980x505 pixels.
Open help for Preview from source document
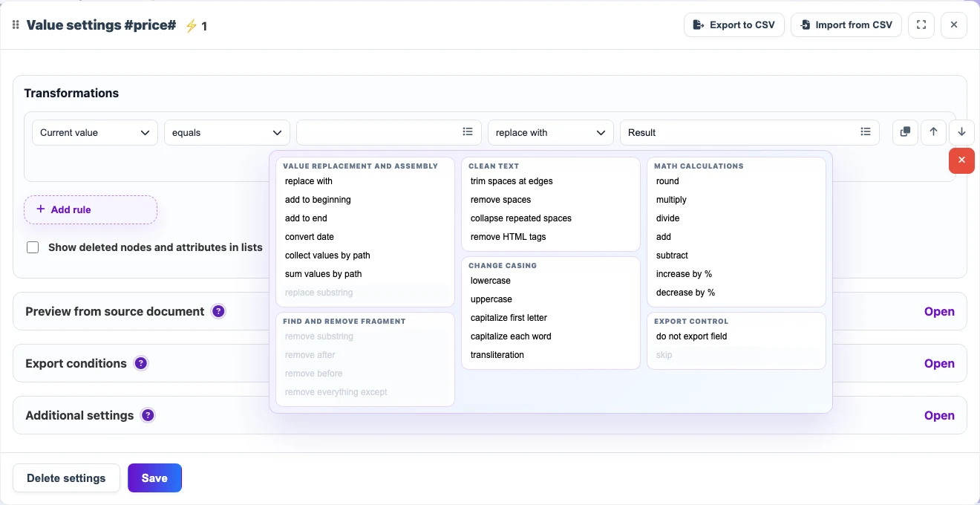coord(218,311)
